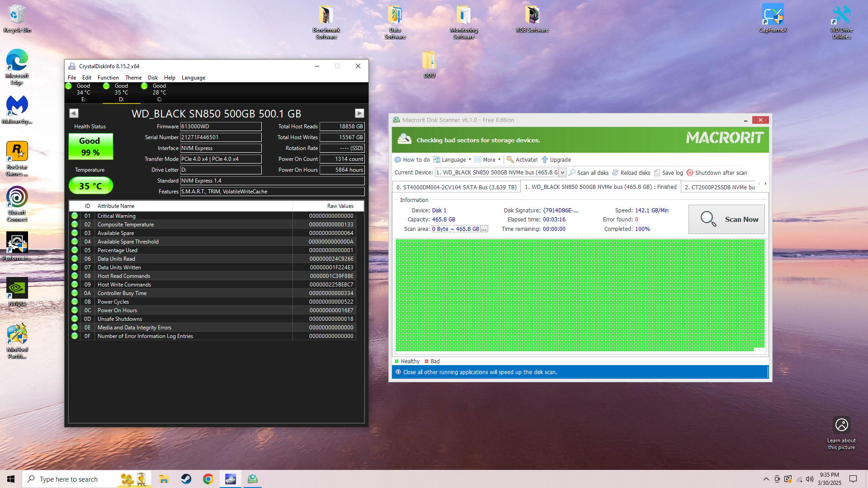This screenshot has height=488, width=868.
Task: Click the 35 °C temperature button
Action: 91,186
